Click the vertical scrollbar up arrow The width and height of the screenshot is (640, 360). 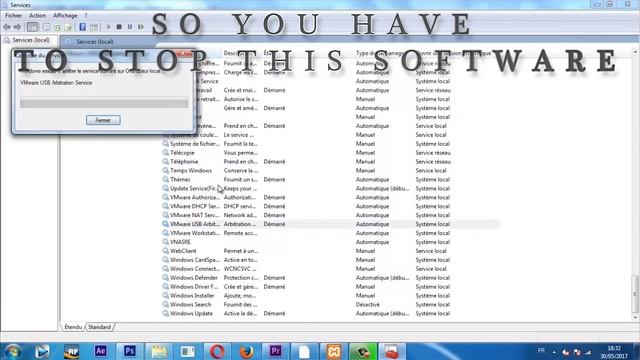point(636,52)
